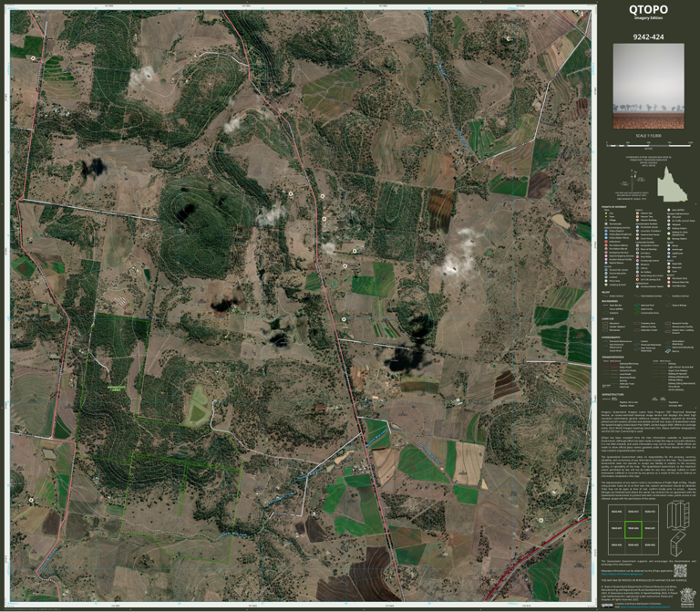This screenshot has height=612, width=700.
Task: Click the Lookout legend icon
Action: [x=606, y=277]
